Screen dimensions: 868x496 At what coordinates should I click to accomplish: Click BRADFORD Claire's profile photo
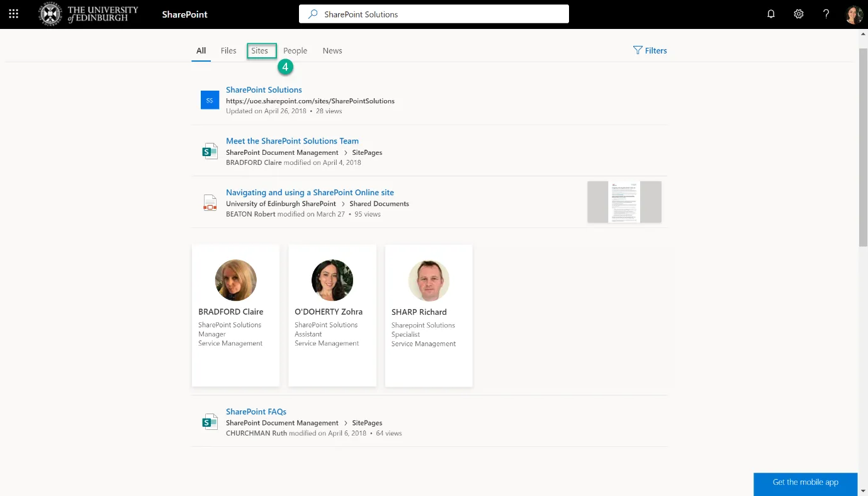235,280
